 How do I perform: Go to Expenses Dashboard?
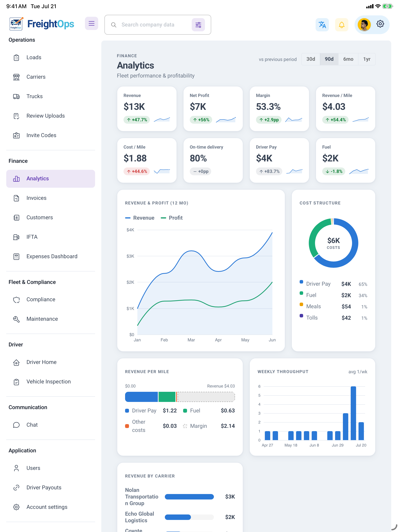50,257
